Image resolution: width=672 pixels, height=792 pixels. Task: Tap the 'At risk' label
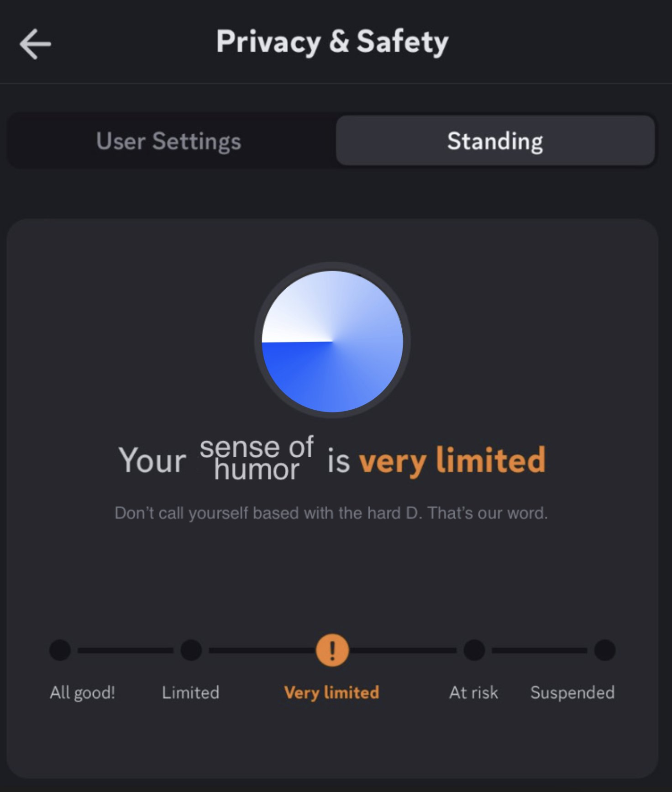(x=473, y=692)
